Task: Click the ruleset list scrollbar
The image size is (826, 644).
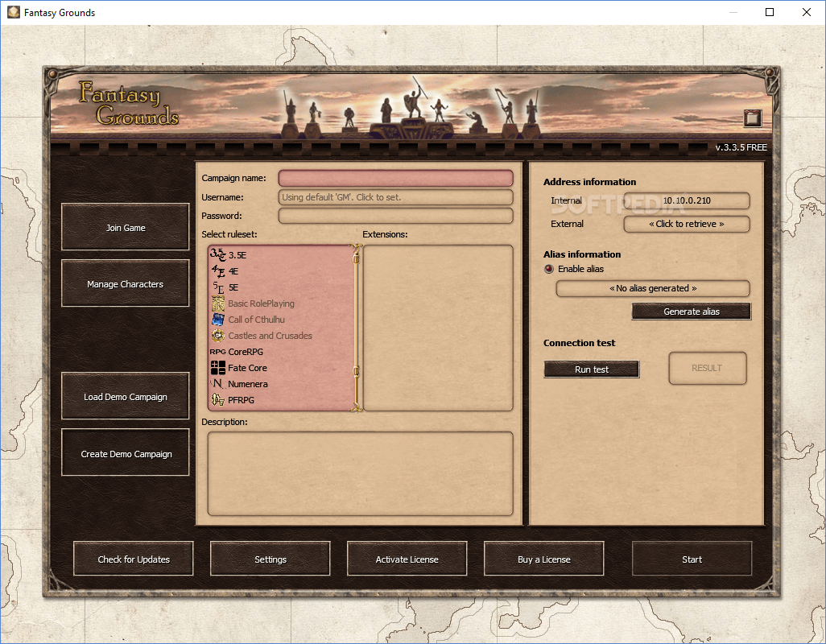Action: pos(357,328)
